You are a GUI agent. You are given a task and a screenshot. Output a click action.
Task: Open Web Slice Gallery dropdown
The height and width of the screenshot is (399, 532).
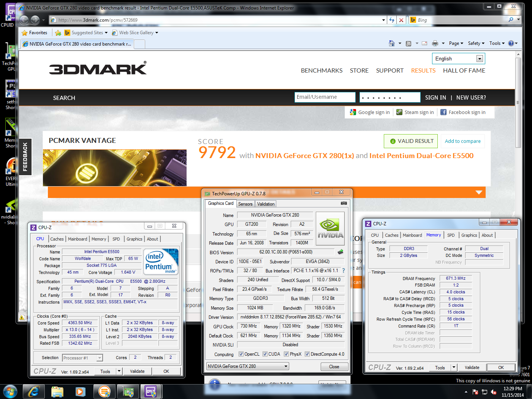pyautogui.click(x=135, y=33)
